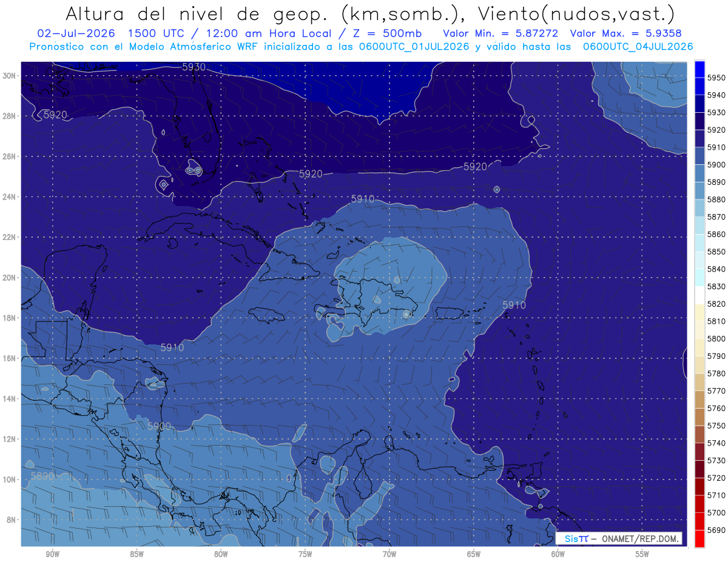The width and height of the screenshot is (728, 562).
Task: Click the 5890 contour label in the Pacific
Action: pos(42,476)
